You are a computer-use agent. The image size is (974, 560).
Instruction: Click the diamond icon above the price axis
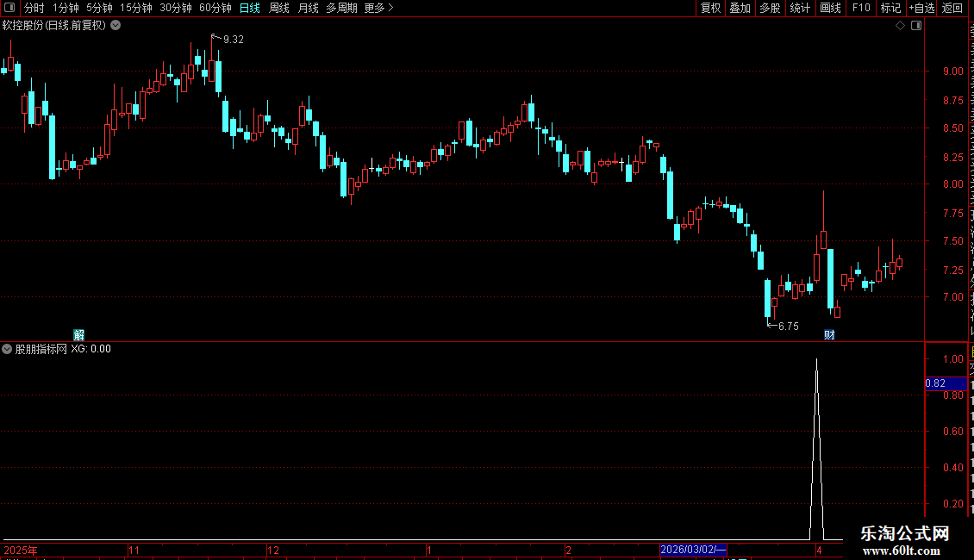click(900, 26)
